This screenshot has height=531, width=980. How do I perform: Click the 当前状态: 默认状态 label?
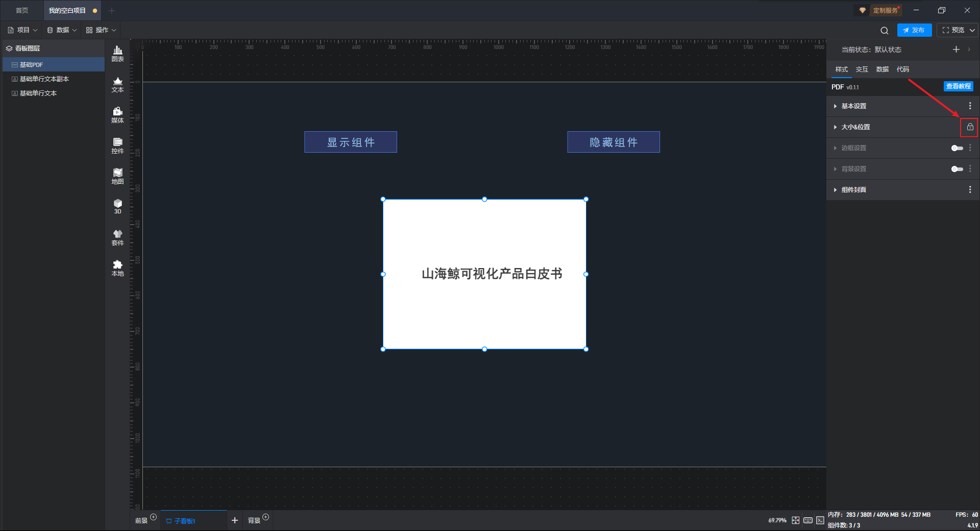point(871,50)
